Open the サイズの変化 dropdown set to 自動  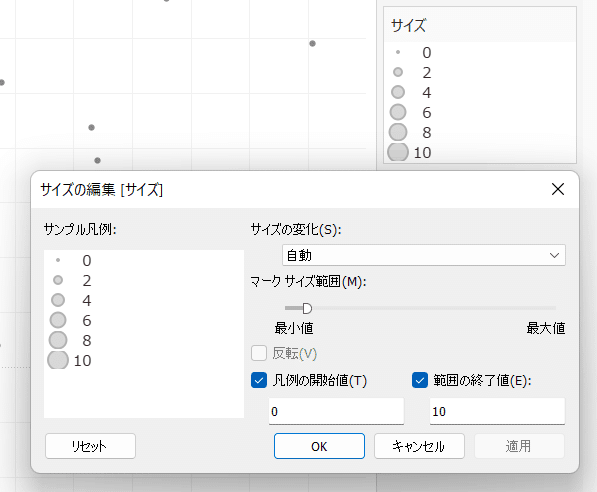coord(424,255)
